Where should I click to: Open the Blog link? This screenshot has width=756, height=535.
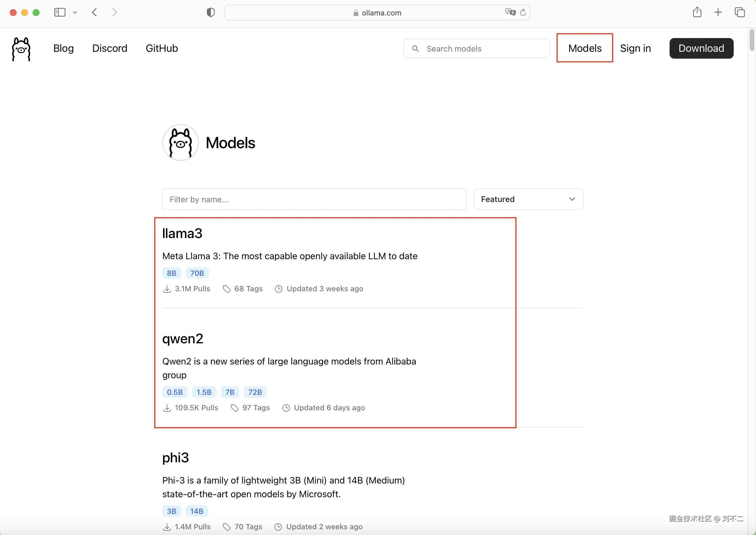pos(64,48)
